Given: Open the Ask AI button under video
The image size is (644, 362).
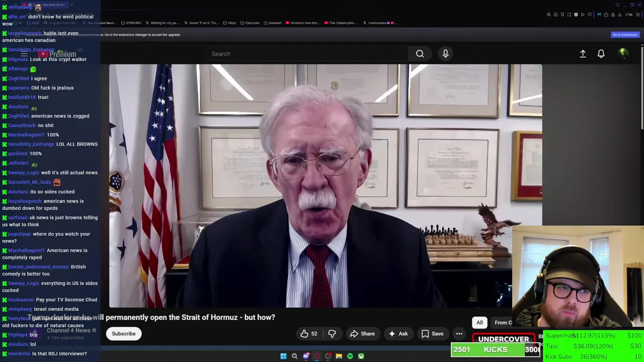Looking at the screenshot, I should pyautogui.click(x=398, y=333).
